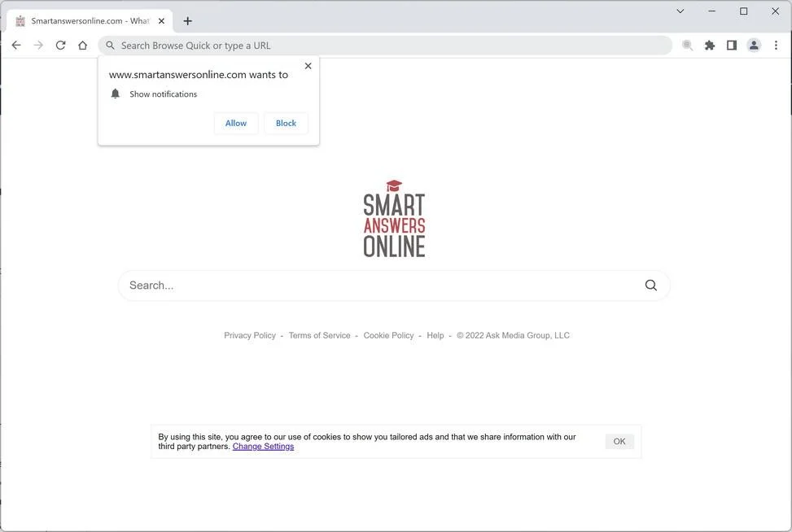
Task: Close the Smartanswersonline.com tab
Action: tap(161, 21)
